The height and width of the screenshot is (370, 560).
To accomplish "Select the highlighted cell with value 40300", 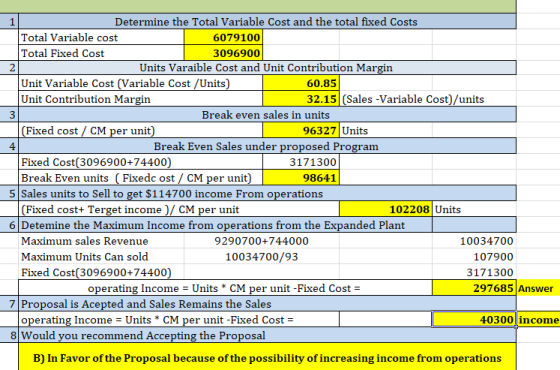I will click(x=474, y=319).
